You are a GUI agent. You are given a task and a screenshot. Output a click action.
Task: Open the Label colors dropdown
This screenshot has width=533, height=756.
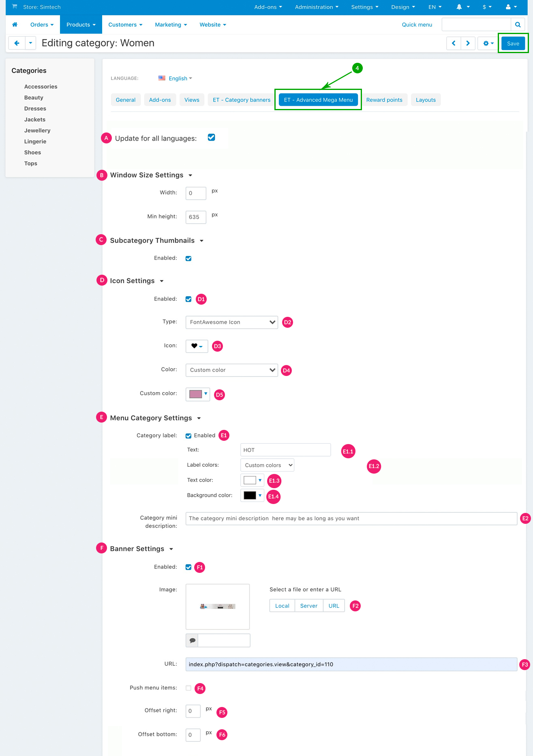[267, 465]
